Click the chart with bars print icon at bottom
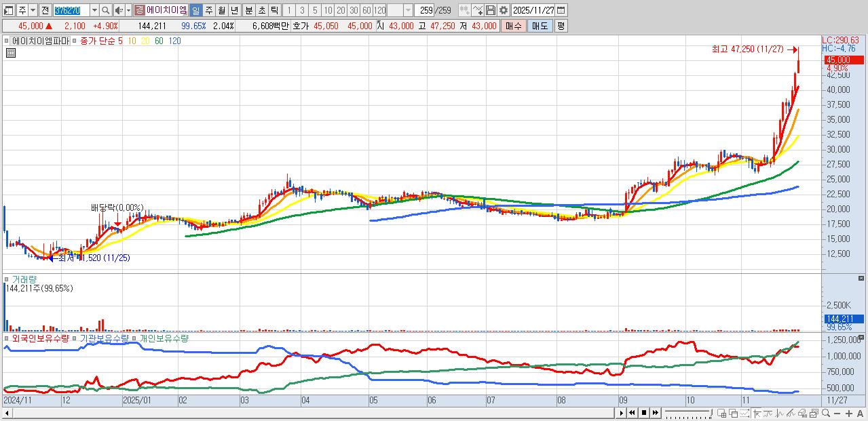 point(802,414)
